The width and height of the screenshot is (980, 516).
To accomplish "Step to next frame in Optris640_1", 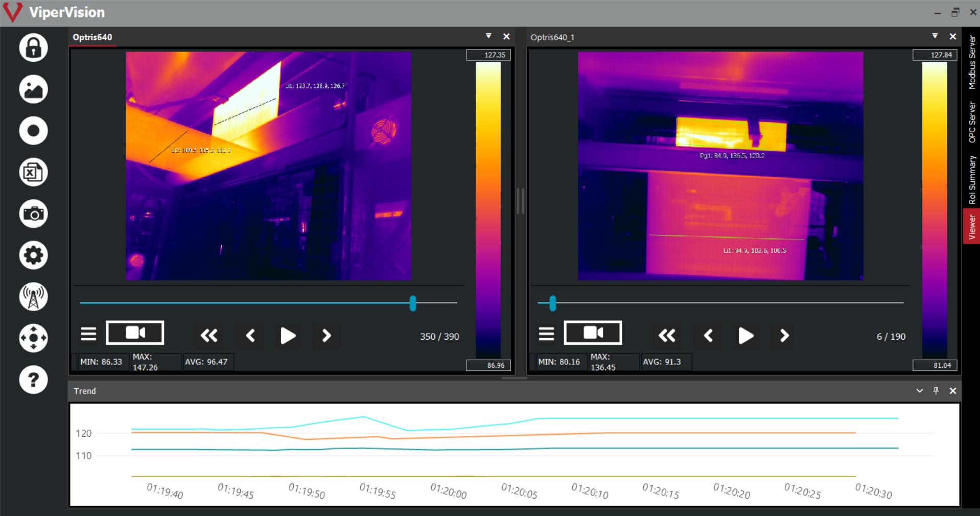I will [x=784, y=336].
